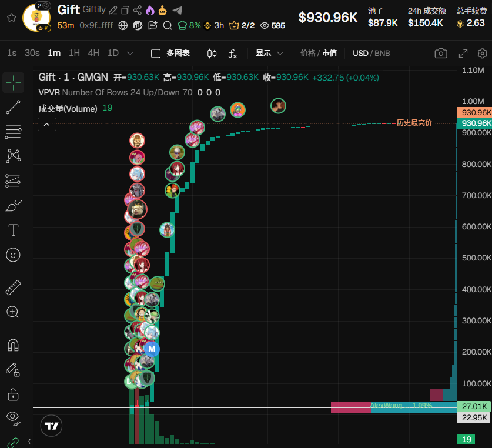
Task: Select the crosshair cursor tool
Action: [x=13, y=83]
